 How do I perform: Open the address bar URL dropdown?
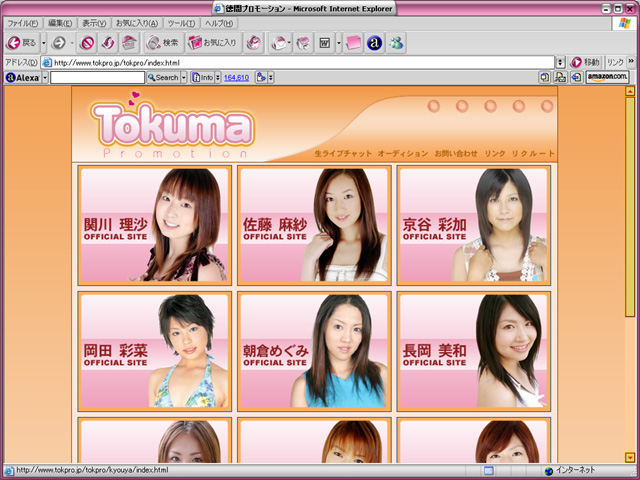tap(560, 62)
